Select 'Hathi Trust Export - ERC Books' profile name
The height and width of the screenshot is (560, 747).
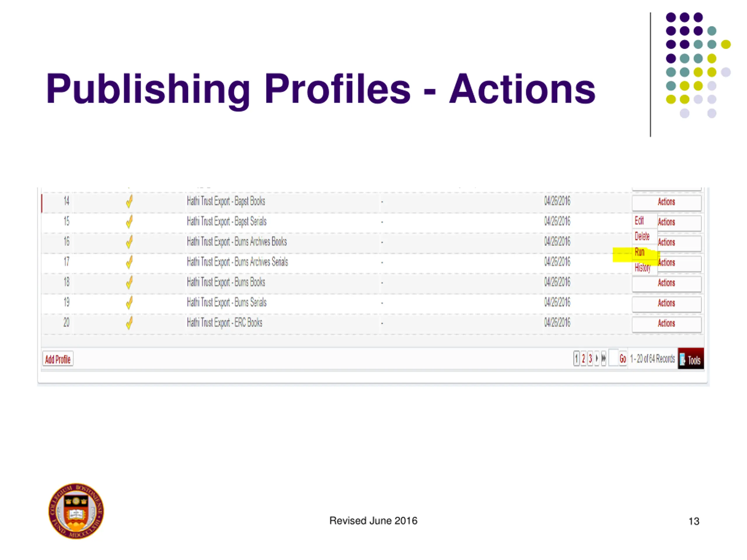coord(225,323)
